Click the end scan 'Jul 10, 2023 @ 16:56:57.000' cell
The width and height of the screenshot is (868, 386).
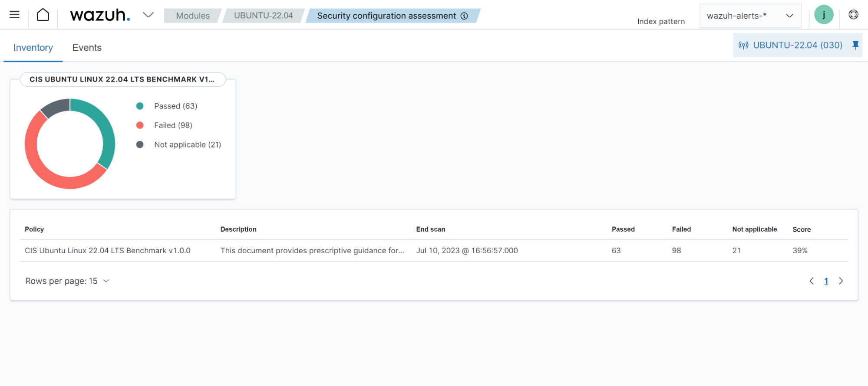pyautogui.click(x=467, y=251)
